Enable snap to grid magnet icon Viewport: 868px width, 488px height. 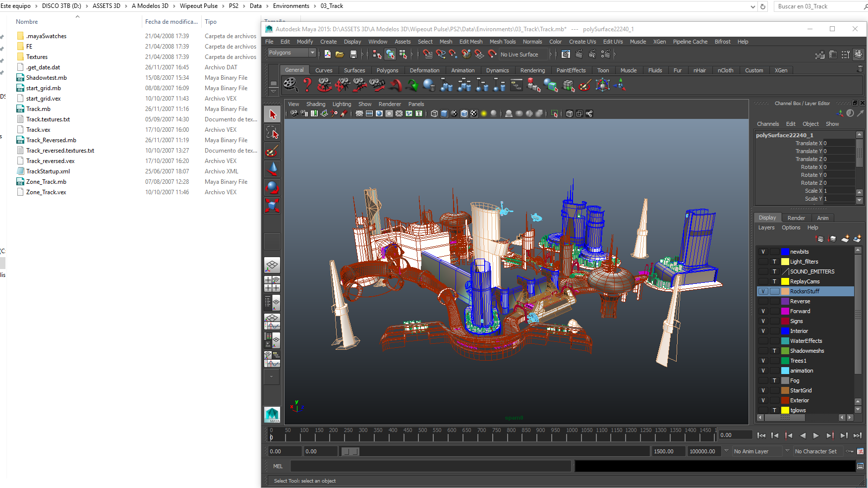coord(428,54)
